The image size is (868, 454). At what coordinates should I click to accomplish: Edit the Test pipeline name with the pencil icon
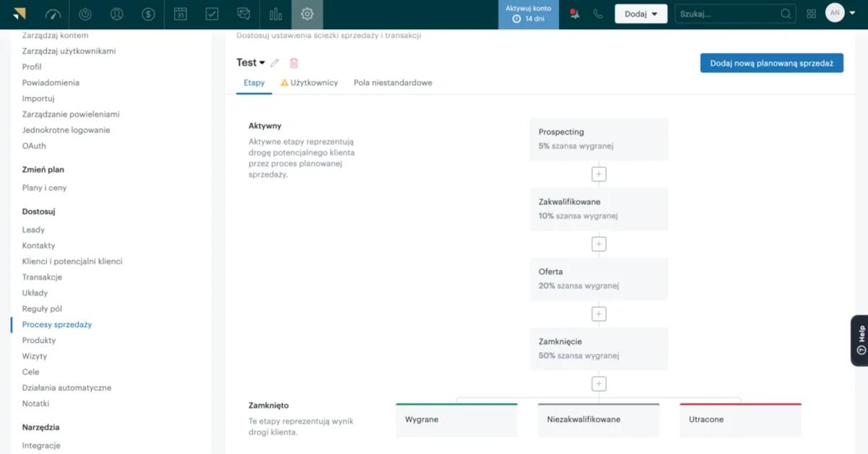(275, 63)
